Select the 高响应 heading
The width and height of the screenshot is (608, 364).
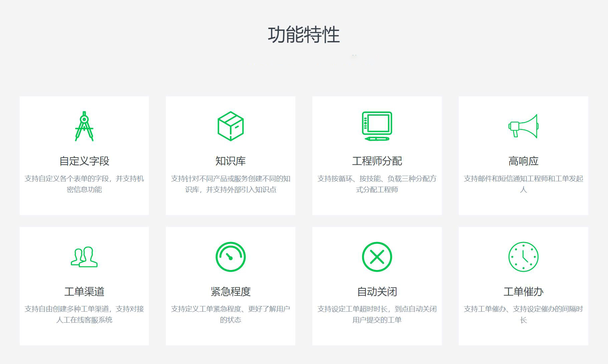(x=523, y=161)
